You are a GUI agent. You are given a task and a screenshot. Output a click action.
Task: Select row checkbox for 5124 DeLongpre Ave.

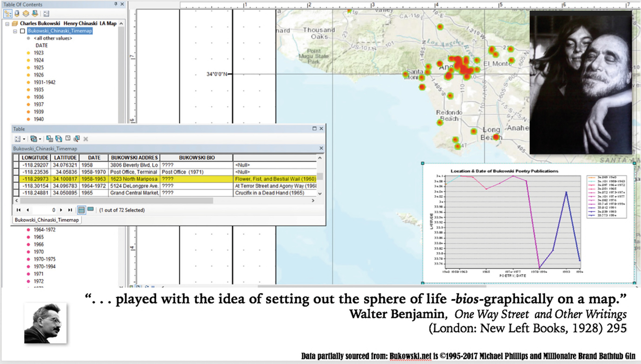[x=16, y=186]
